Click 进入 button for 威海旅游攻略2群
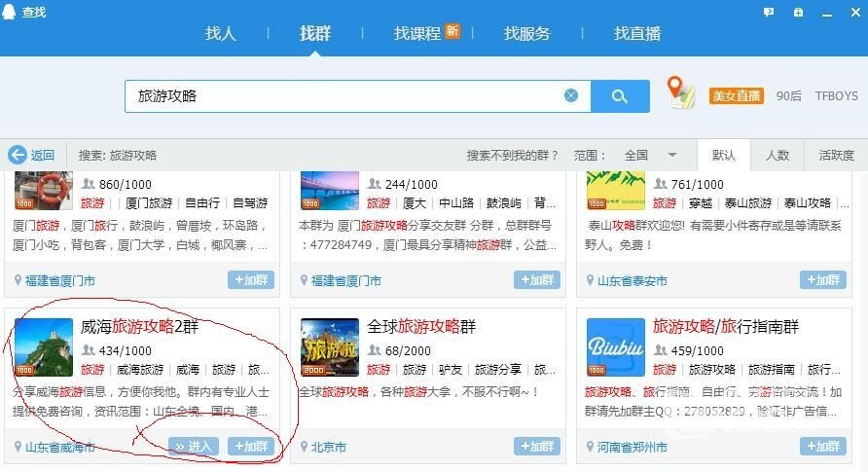Screen dimensions: 868x472 pos(194,446)
